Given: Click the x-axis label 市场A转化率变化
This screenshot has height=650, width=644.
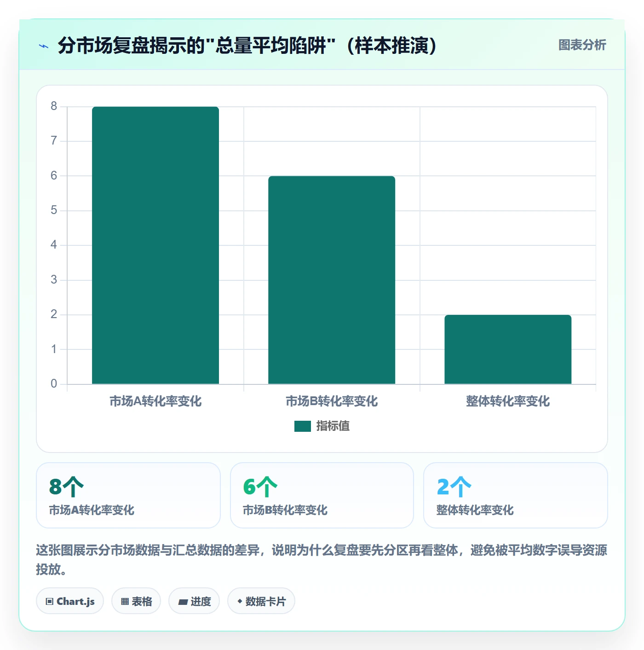Looking at the screenshot, I should point(155,401).
